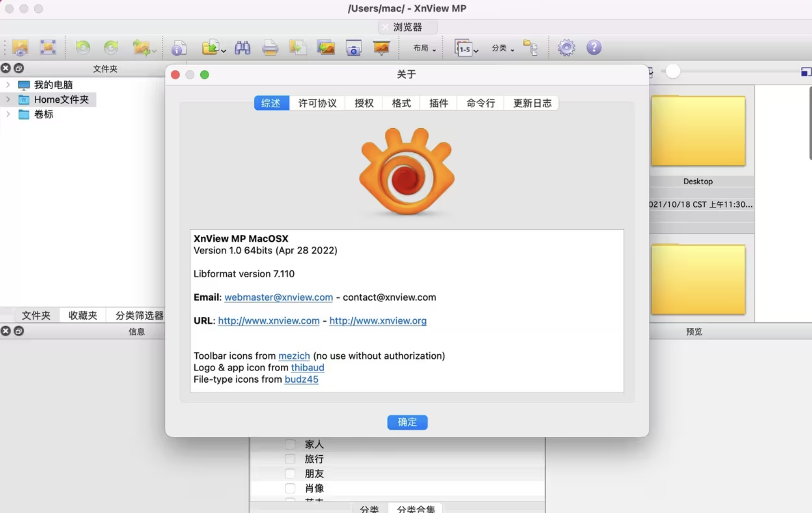Open the 1-5 rating sort dropdown
Screen dimensions: 812x513
[466, 48]
